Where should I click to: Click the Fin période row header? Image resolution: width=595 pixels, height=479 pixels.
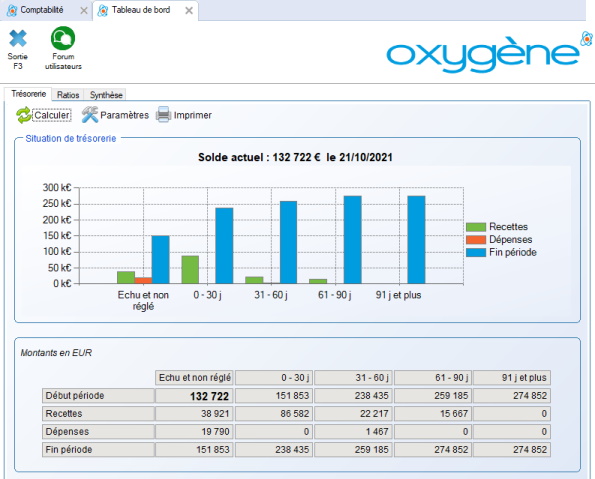(98, 450)
